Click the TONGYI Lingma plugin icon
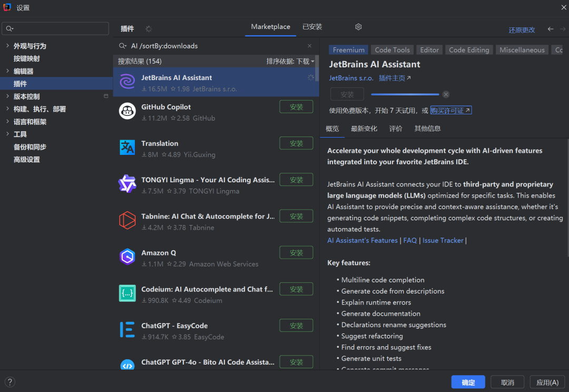This screenshot has height=392, width=569. 127,184
